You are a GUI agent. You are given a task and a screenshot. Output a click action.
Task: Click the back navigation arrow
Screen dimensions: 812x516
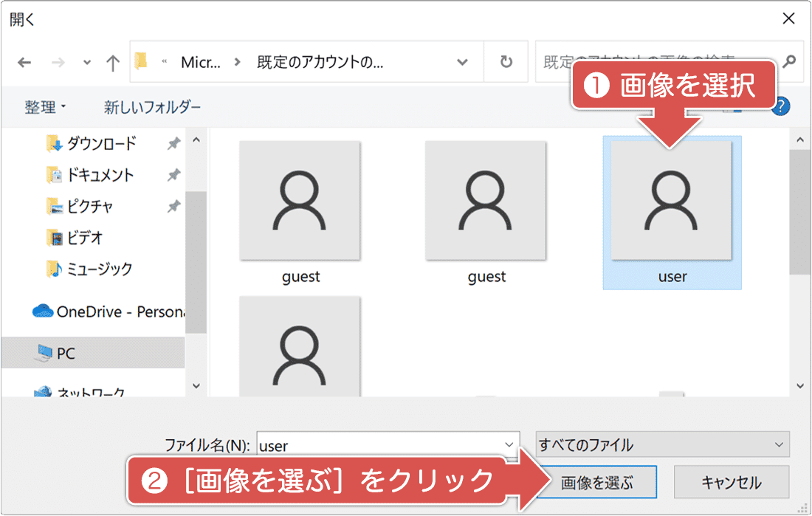tap(24, 62)
